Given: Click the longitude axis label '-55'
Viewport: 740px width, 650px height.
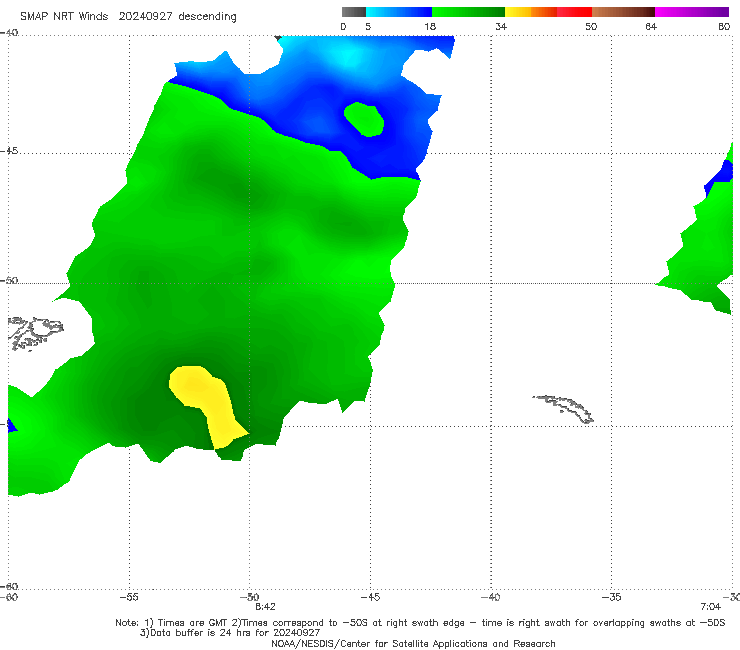Looking at the screenshot, I should pos(129,597).
